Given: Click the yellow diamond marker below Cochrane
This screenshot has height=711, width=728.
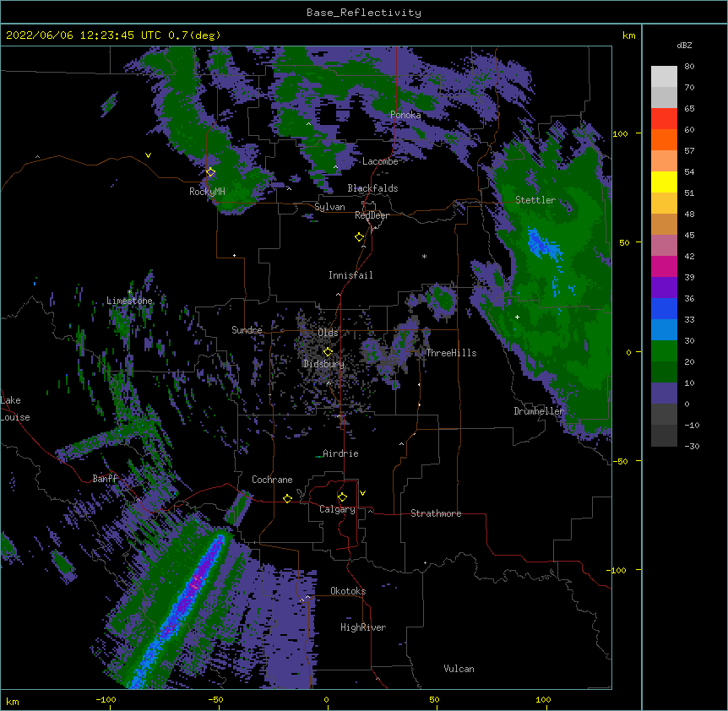Looking at the screenshot, I should coord(287,498).
